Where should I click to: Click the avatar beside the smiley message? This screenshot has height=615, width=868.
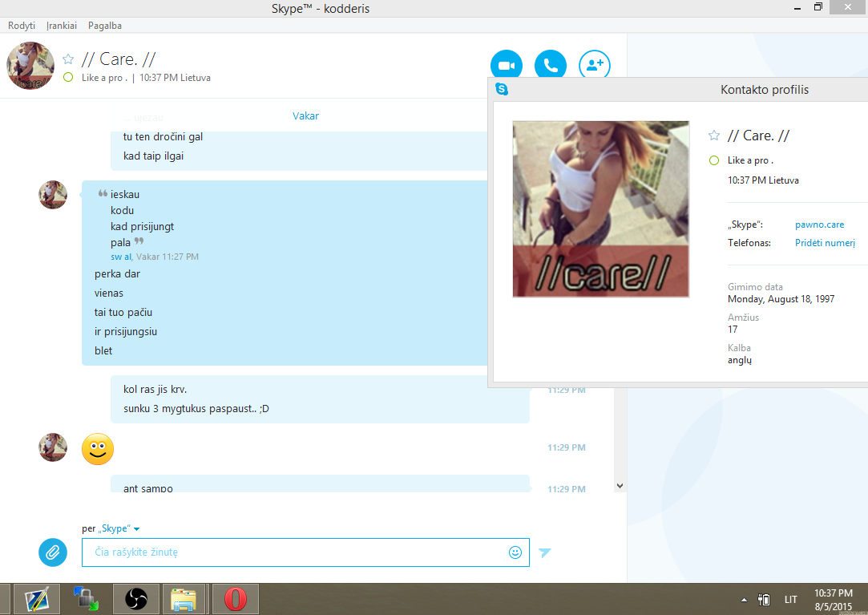pos(53,447)
